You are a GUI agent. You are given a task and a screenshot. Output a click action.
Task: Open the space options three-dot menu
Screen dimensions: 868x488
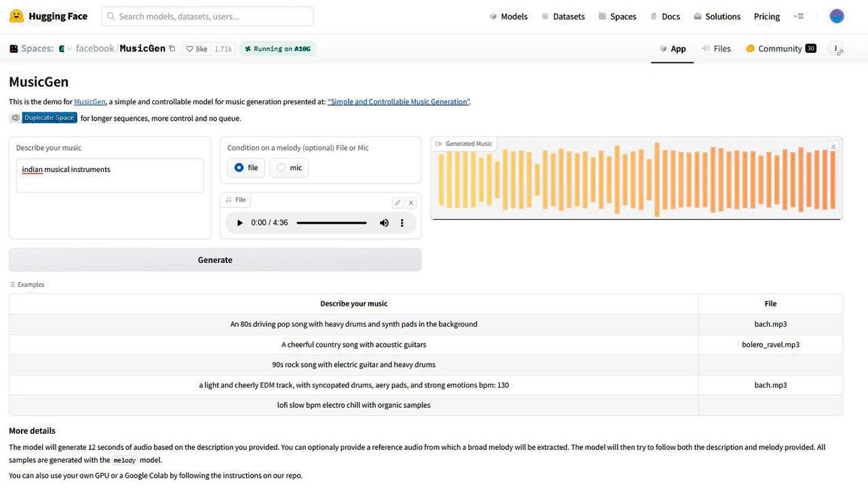837,49
